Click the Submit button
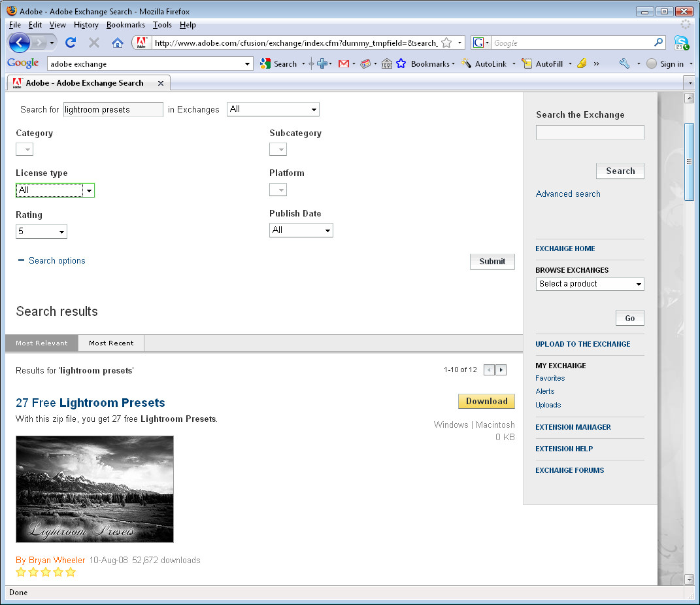The width and height of the screenshot is (700, 605). point(492,262)
